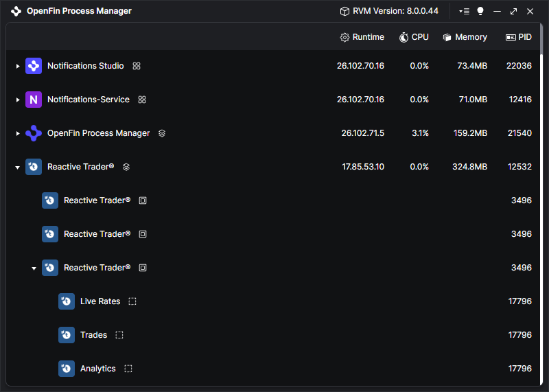This screenshot has width=549, height=392.
Task: Collapse the third Reactive Trader child row
Action: 34,268
